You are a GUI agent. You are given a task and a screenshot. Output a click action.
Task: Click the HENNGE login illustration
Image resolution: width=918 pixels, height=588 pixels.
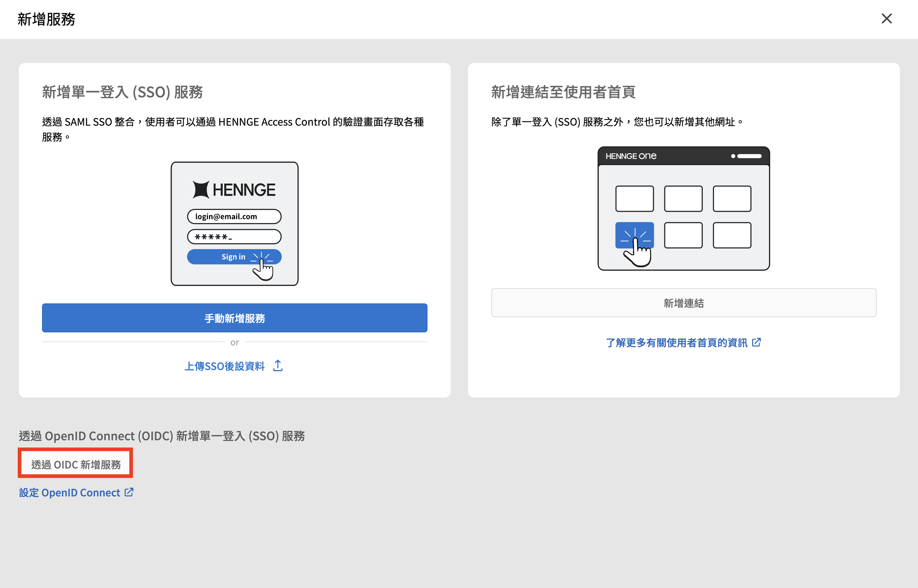coord(234,224)
